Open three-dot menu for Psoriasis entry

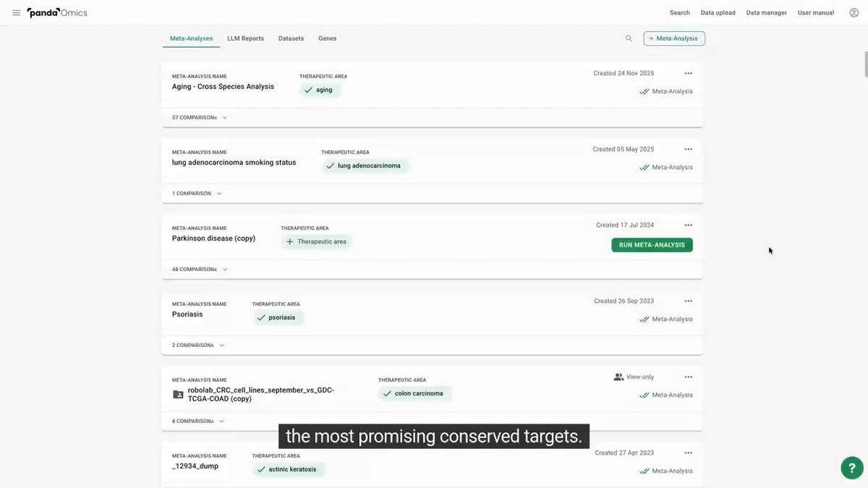(x=688, y=301)
